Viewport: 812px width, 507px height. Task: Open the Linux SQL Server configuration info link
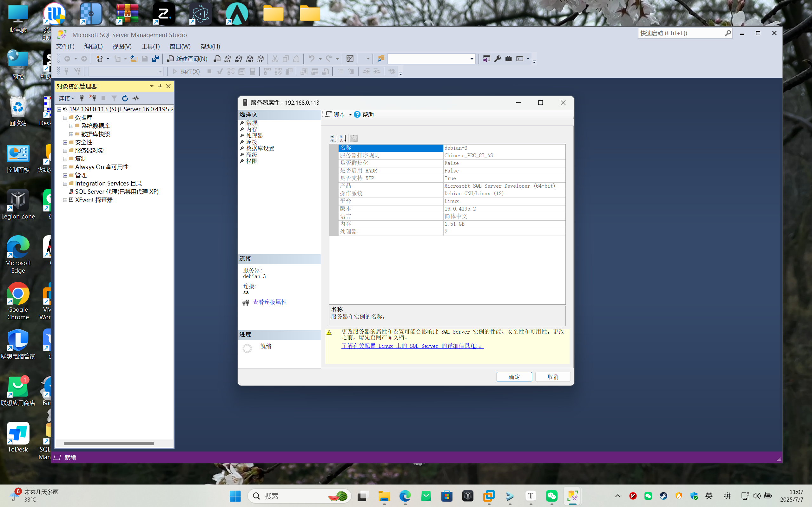[413, 346]
